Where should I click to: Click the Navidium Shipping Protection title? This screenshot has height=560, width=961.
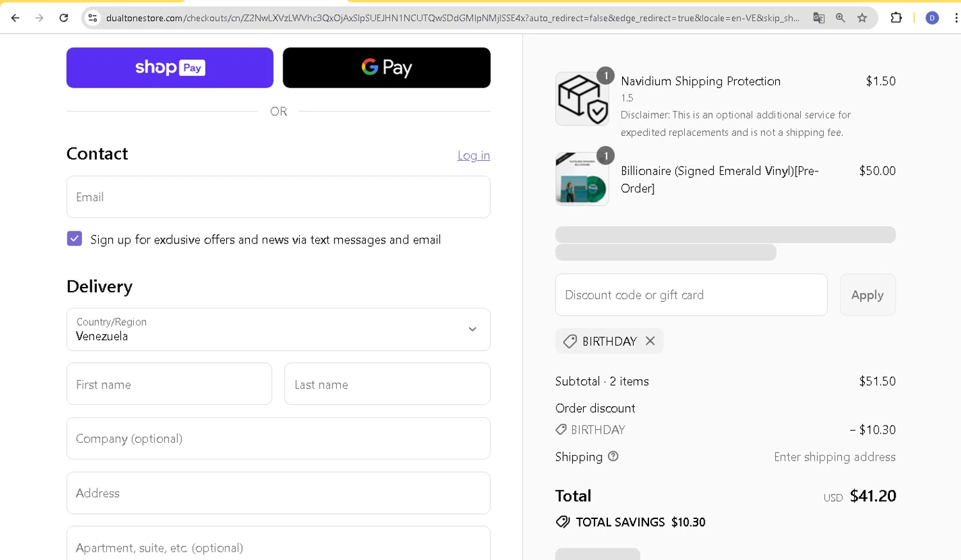(701, 81)
